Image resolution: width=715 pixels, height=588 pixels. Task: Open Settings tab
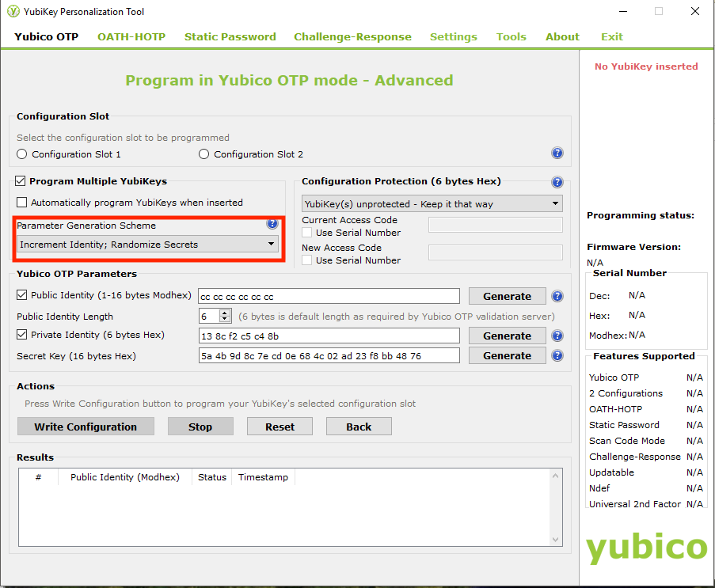click(453, 36)
